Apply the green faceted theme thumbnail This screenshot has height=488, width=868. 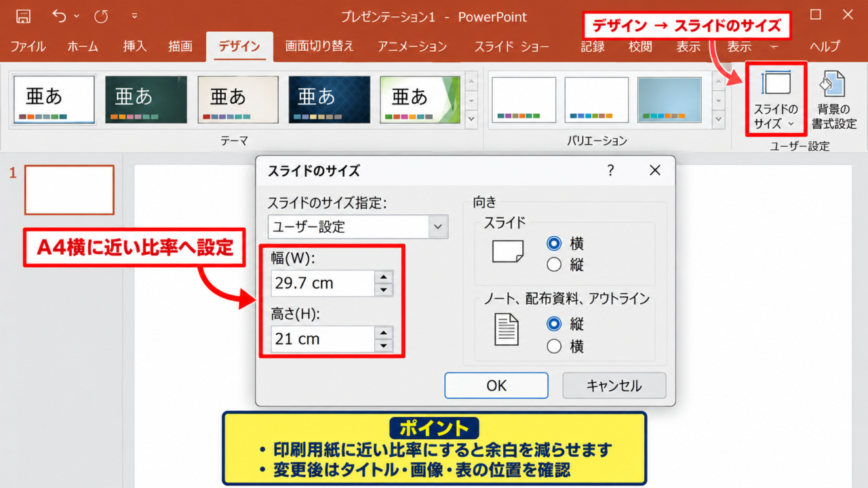[x=420, y=100]
